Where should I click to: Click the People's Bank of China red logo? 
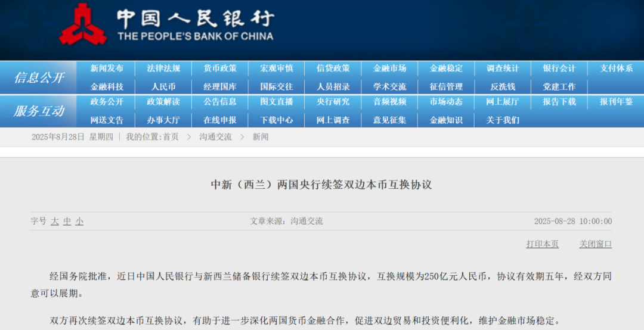click(82, 24)
